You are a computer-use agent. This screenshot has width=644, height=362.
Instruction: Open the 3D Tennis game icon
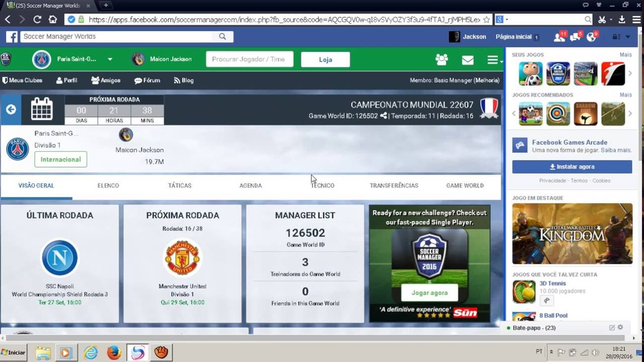coord(524,292)
